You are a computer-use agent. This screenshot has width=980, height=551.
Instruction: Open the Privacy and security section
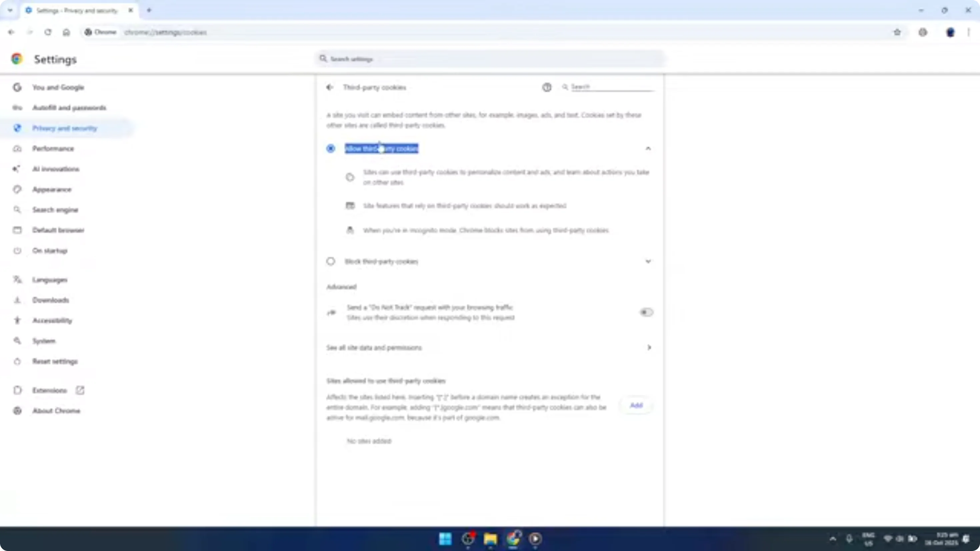65,129
